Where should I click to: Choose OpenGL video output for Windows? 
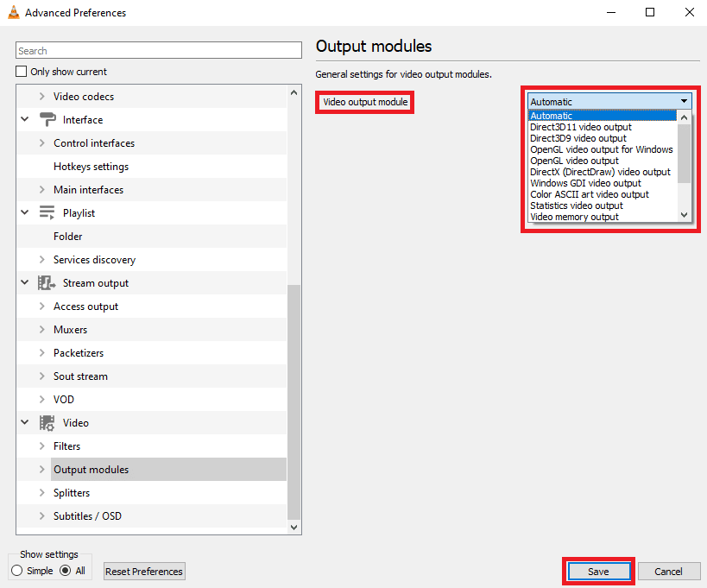[603, 149]
